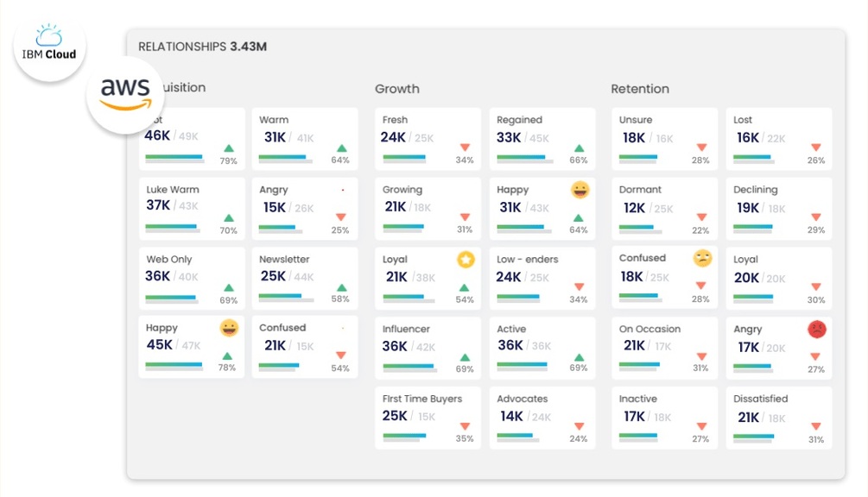Click the grinning emoji on Growth Happy card

click(x=580, y=190)
